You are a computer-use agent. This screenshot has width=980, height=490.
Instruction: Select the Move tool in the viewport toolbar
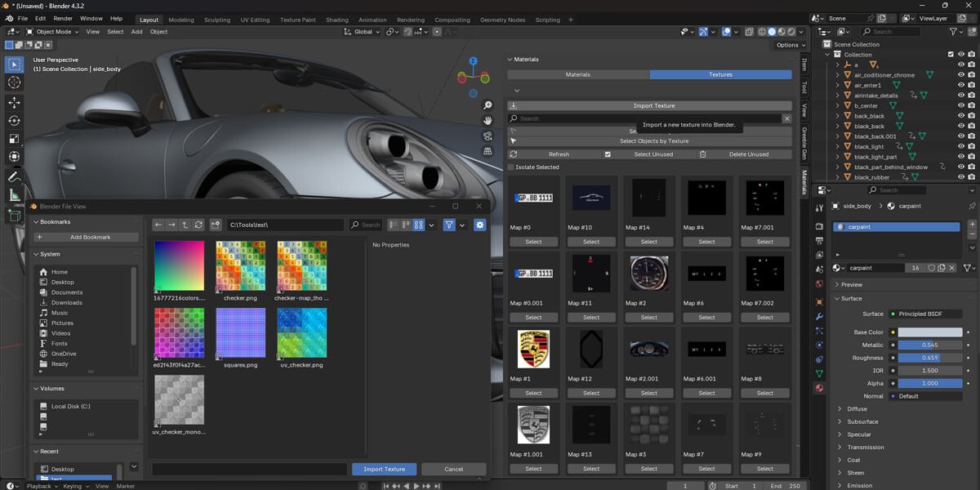click(x=14, y=103)
